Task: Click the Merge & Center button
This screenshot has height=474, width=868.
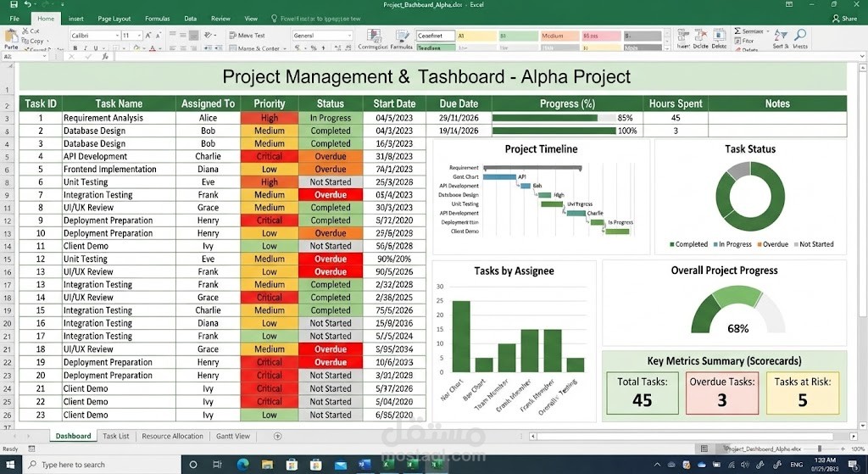Action: coord(258,48)
